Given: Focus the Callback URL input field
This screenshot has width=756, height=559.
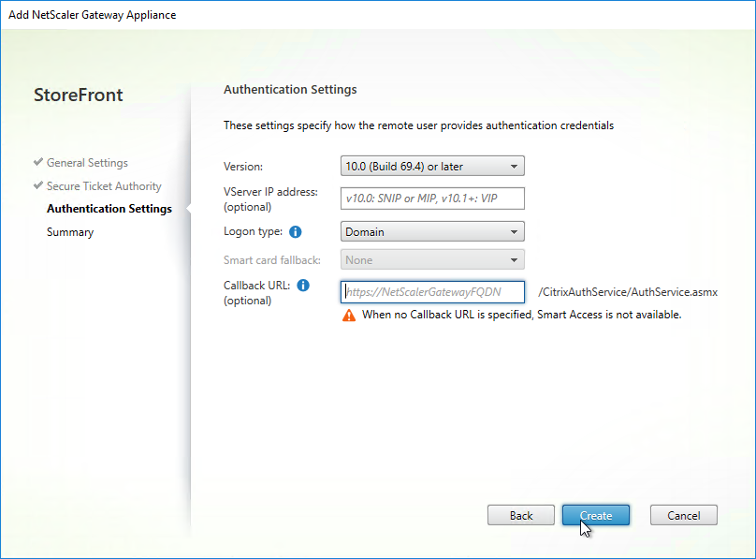Looking at the screenshot, I should coord(432,292).
